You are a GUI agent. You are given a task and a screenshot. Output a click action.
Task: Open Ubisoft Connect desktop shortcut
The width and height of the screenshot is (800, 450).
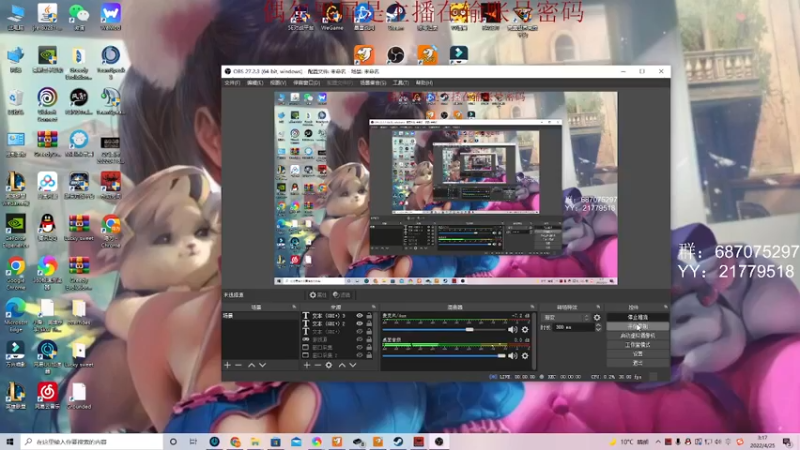tap(47, 105)
